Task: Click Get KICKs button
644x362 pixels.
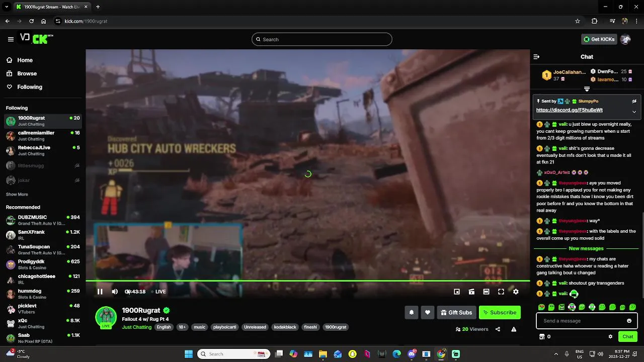Action: pos(599,39)
